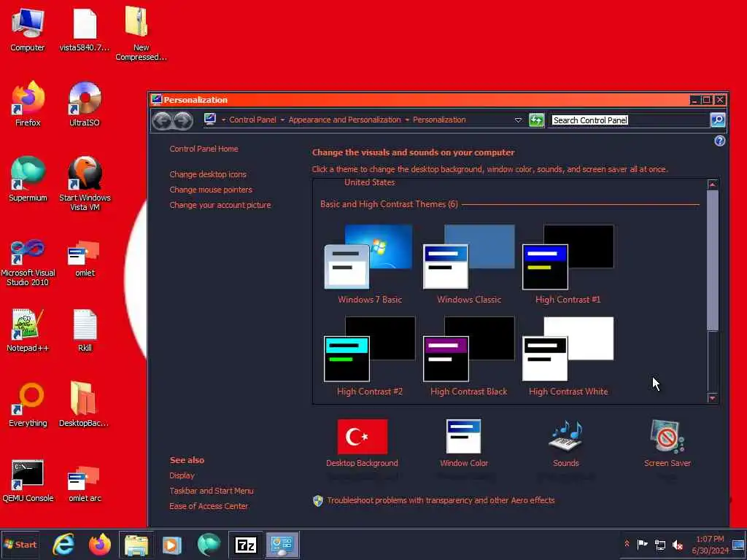Click Change mouse pointers link

[x=211, y=190]
